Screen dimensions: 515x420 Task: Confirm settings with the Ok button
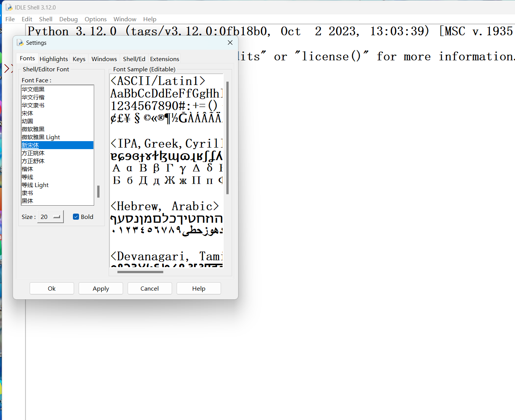52,288
